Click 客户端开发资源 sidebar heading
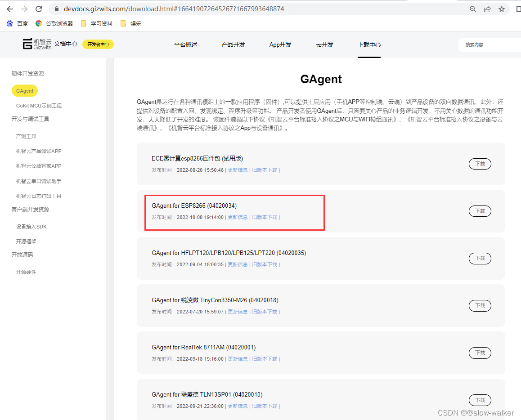The image size is (521, 420). point(30,209)
